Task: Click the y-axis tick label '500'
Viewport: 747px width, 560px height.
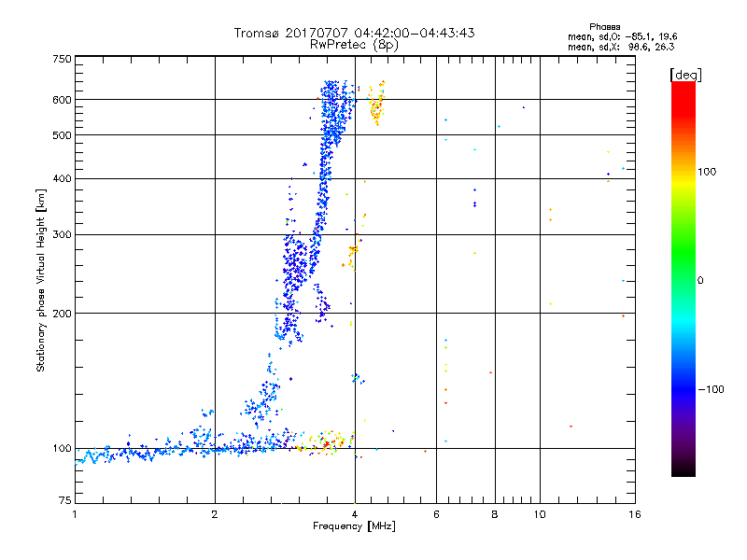Action: click(62, 135)
